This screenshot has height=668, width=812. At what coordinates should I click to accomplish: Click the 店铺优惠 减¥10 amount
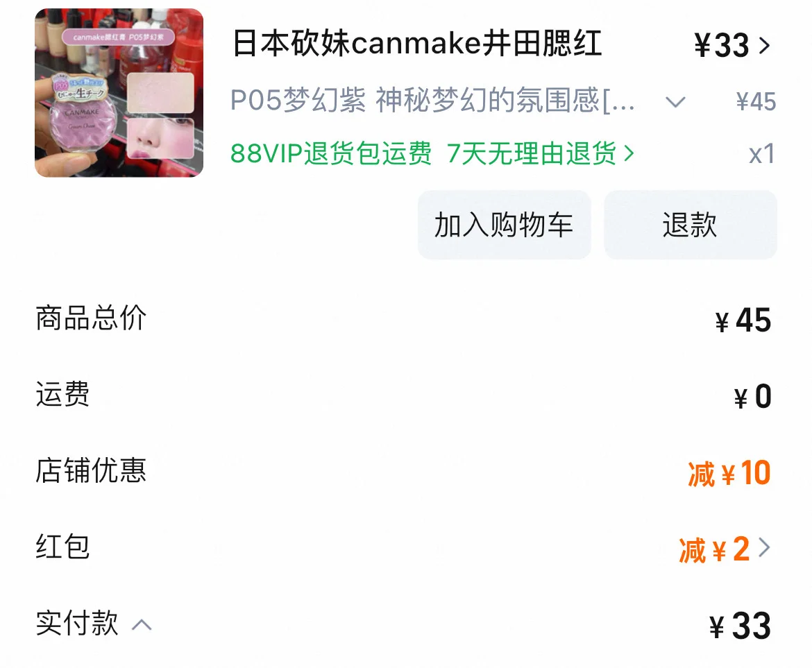pyautogui.click(x=729, y=473)
